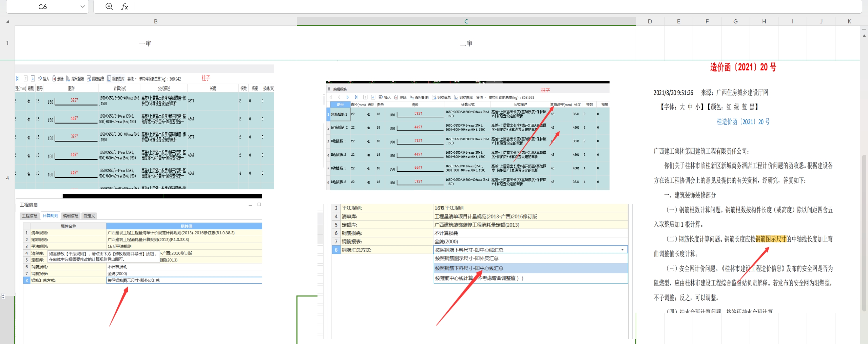The width and height of the screenshot is (868, 344).
Task: Click the vertical scrollbar up arrow
Action: pos(864,36)
